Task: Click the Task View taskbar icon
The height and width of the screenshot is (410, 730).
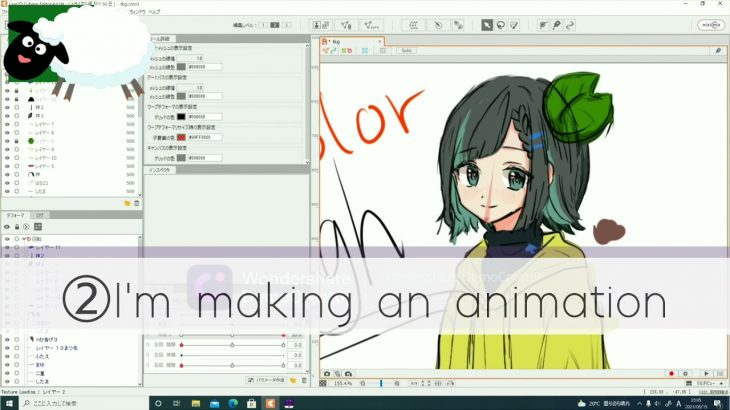Action: (x=176, y=403)
